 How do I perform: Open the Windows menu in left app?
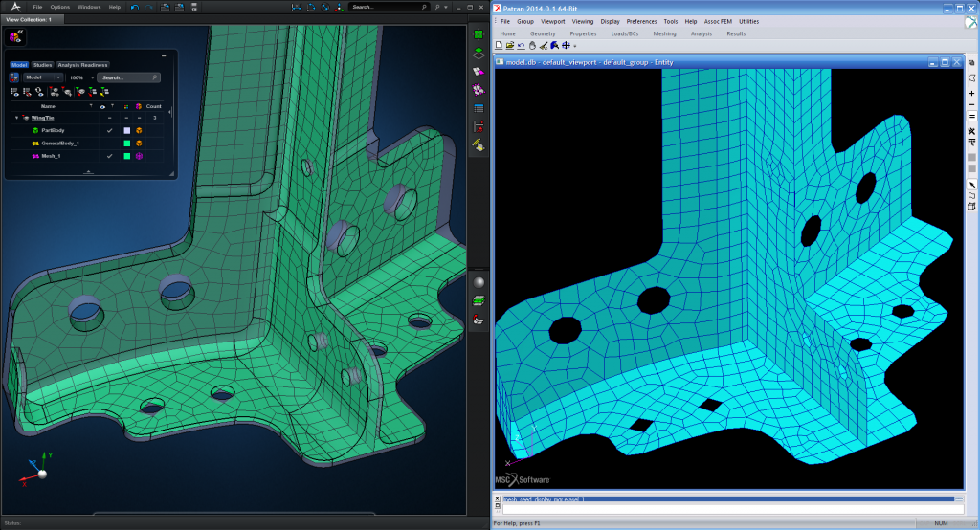[89, 7]
